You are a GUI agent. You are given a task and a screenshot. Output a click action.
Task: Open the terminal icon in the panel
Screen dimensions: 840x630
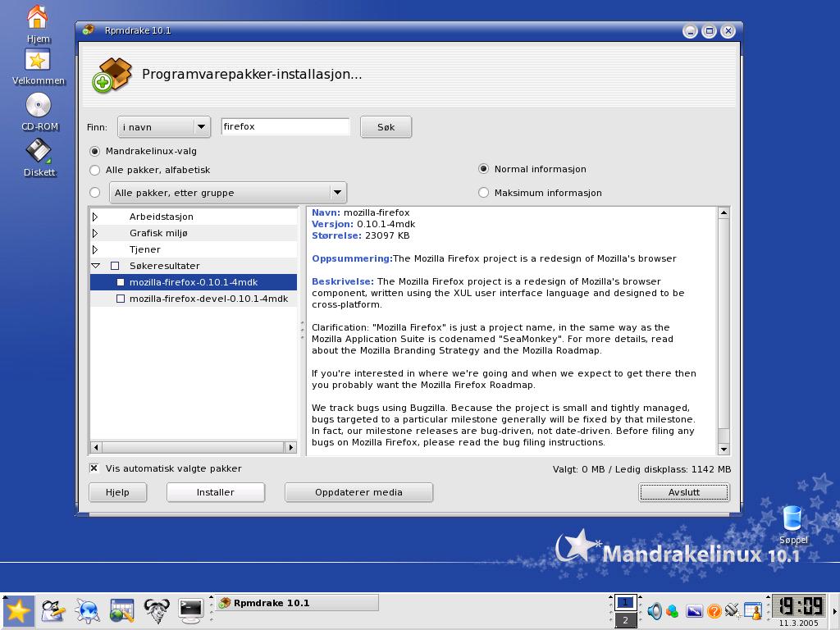[x=190, y=610]
